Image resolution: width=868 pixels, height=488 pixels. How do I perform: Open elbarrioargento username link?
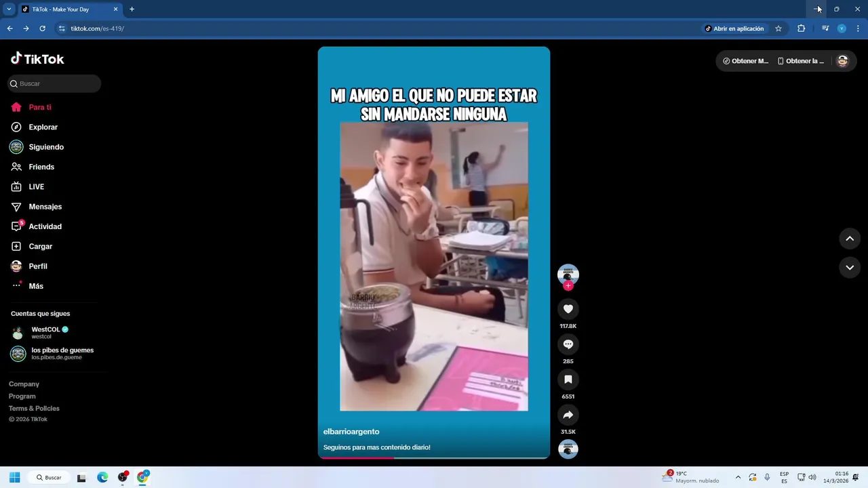click(351, 432)
